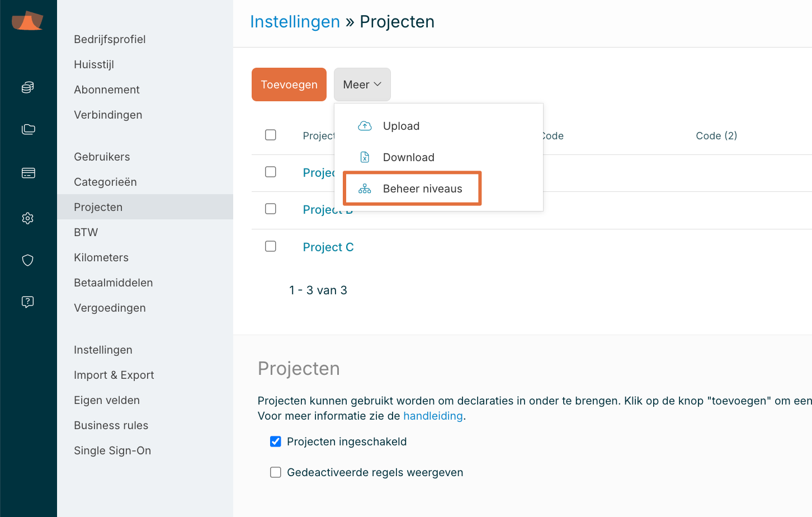Image resolution: width=812 pixels, height=517 pixels.
Task: Go to Business rules settings page
Action: coord(111,425)
